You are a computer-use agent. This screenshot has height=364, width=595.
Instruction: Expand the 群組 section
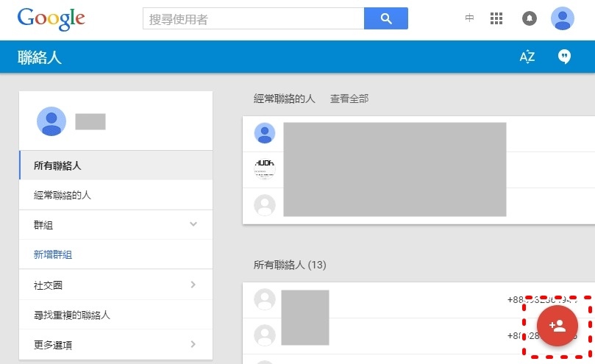(x=115, y=225)
